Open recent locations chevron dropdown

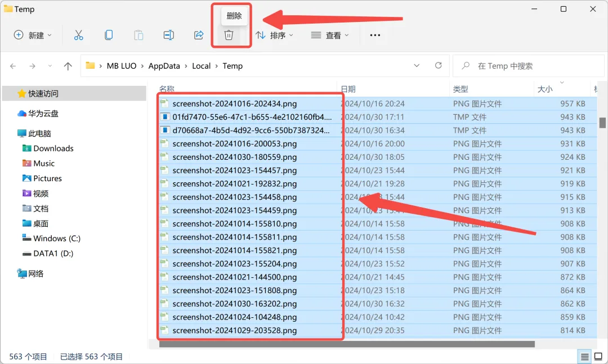click(50, 66)
